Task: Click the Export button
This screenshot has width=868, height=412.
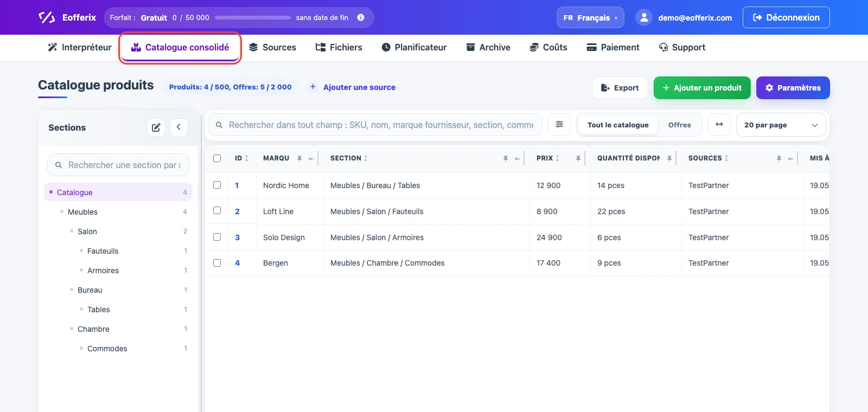Action: [620, 88]
